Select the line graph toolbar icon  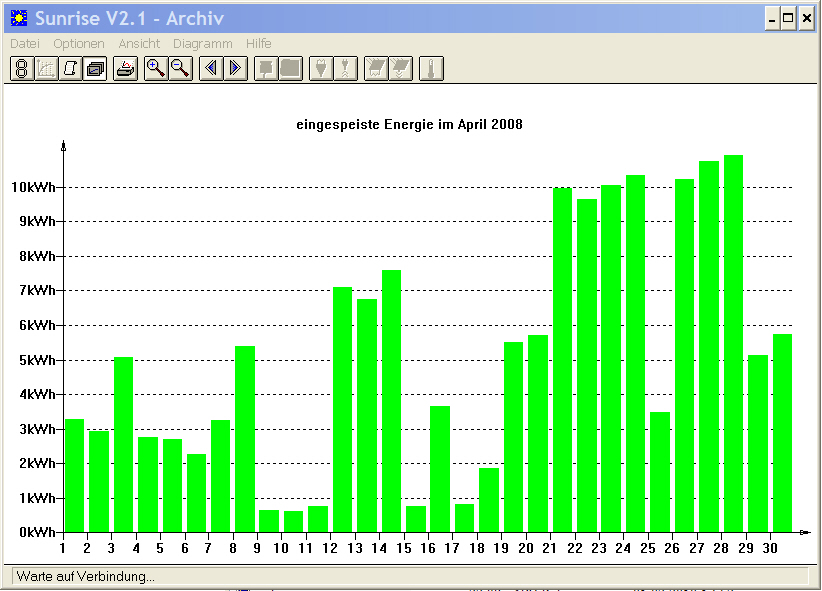point(46,69)
